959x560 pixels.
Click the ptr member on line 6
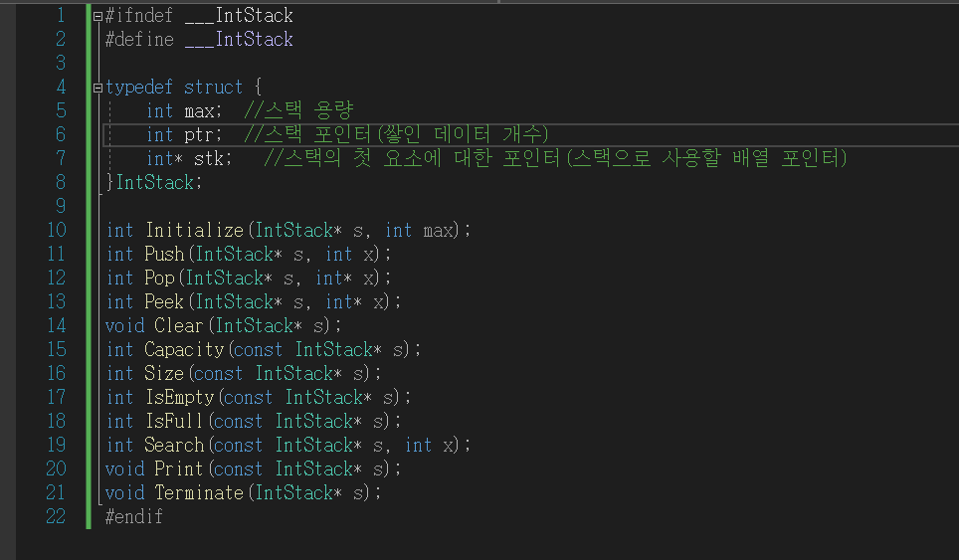[199, 135]
